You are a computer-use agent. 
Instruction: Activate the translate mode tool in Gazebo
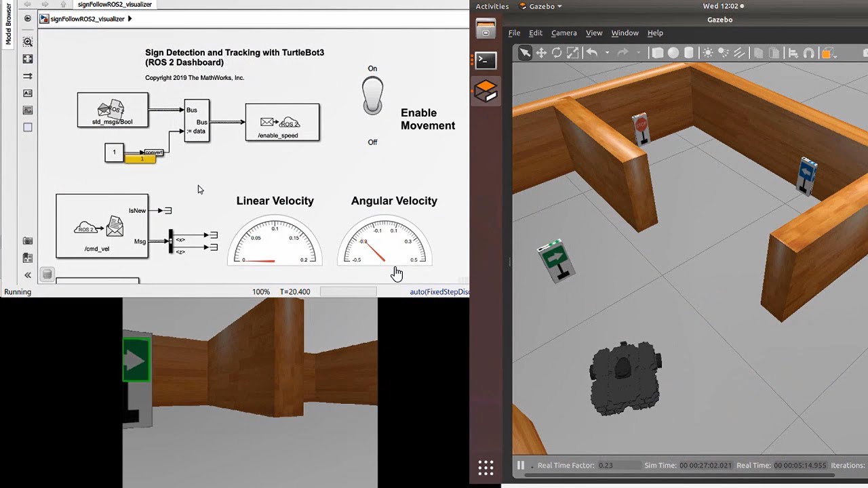pos(541,53)
